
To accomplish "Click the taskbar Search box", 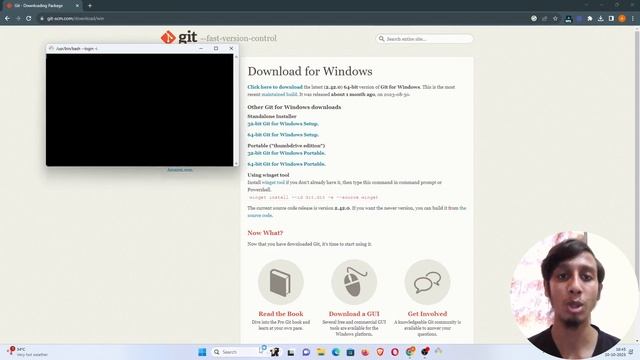I will coord(239,352).
